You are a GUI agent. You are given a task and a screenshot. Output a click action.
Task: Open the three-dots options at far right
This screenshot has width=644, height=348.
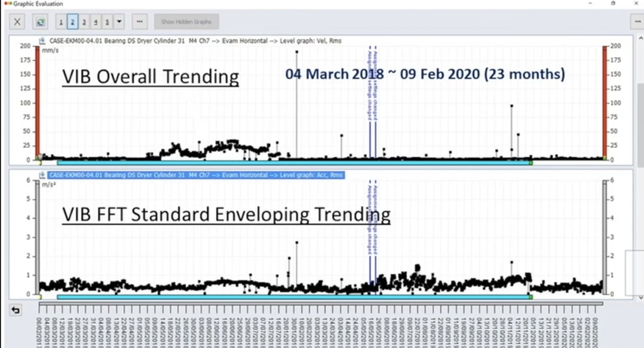[637, 22]
